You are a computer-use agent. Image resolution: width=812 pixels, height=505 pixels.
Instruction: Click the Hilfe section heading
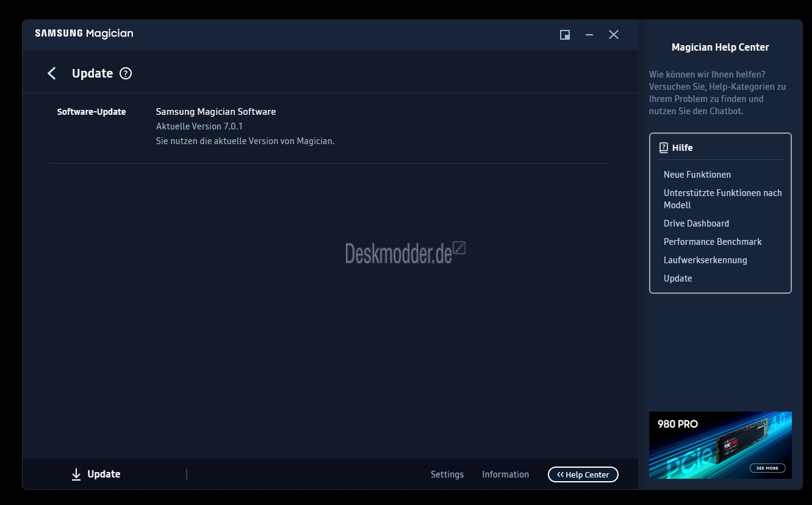point(683,148)
